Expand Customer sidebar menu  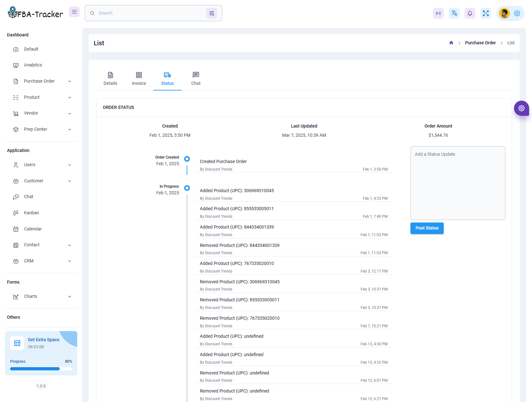pyautogui.click(x=41, y=181)
